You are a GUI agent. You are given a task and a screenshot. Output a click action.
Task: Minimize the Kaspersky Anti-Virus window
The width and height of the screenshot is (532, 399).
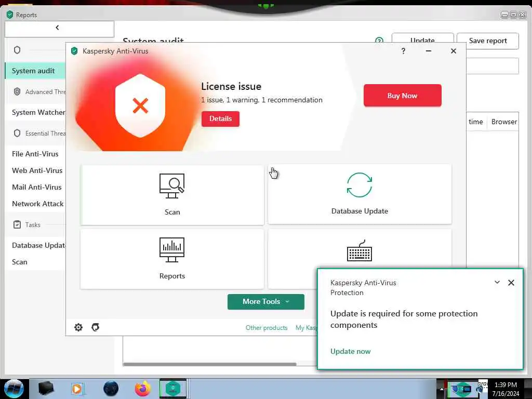coord(429,51)
